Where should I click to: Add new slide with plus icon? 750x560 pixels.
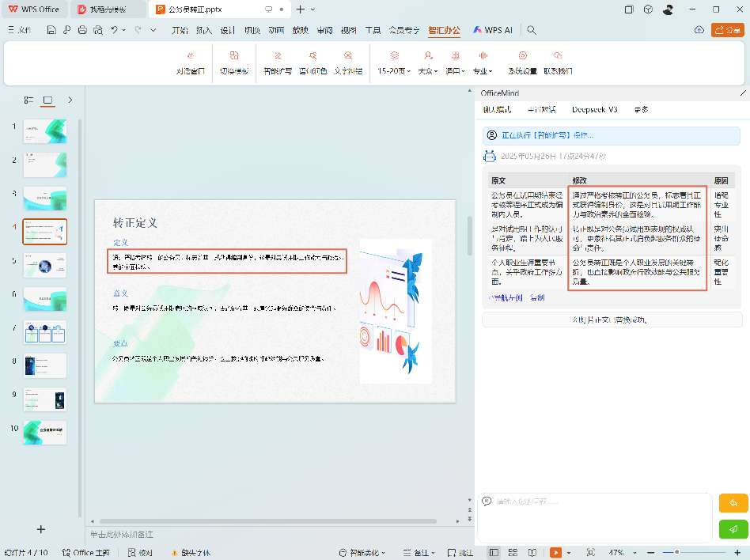click(x=41, y=529)
